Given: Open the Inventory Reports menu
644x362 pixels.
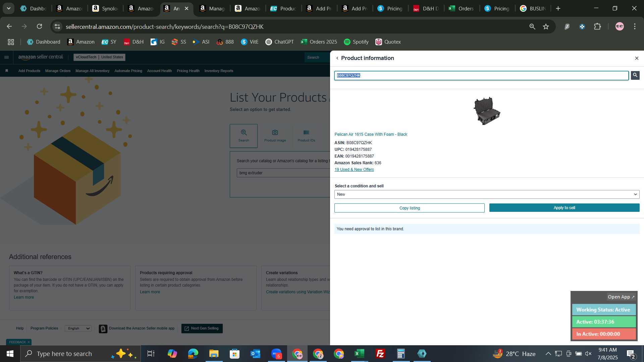Looking at the screenshot, I should click(x=219, y=71).
